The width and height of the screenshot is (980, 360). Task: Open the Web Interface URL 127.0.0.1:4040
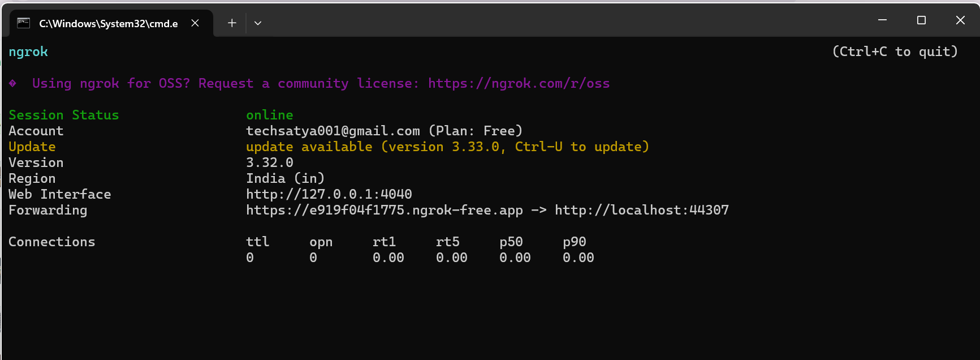329,194
